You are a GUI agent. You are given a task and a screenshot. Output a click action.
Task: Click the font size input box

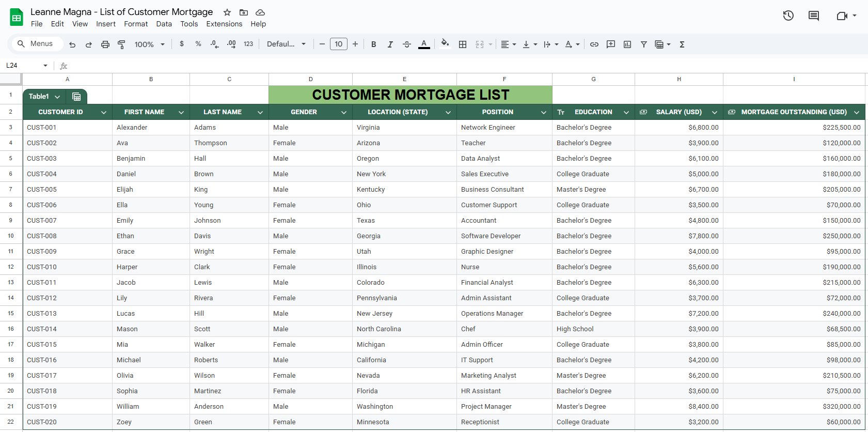339,44
